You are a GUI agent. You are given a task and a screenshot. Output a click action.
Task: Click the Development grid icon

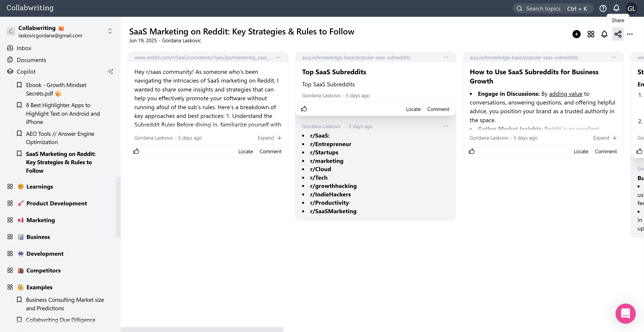(10, 253)
